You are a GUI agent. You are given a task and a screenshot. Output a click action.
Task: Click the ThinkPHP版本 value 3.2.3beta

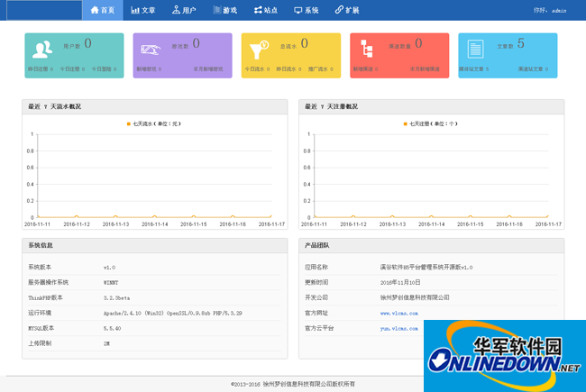[x=116, y=298]
